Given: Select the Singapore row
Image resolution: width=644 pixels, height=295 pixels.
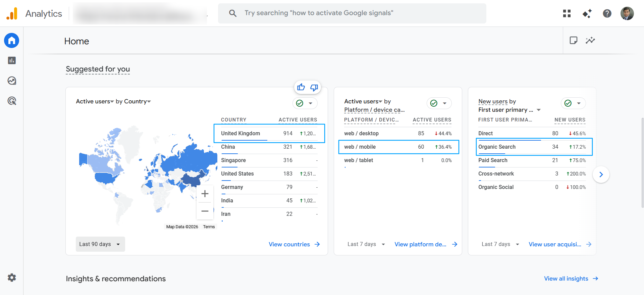Looking at the screenshot, I should point(269,160).
